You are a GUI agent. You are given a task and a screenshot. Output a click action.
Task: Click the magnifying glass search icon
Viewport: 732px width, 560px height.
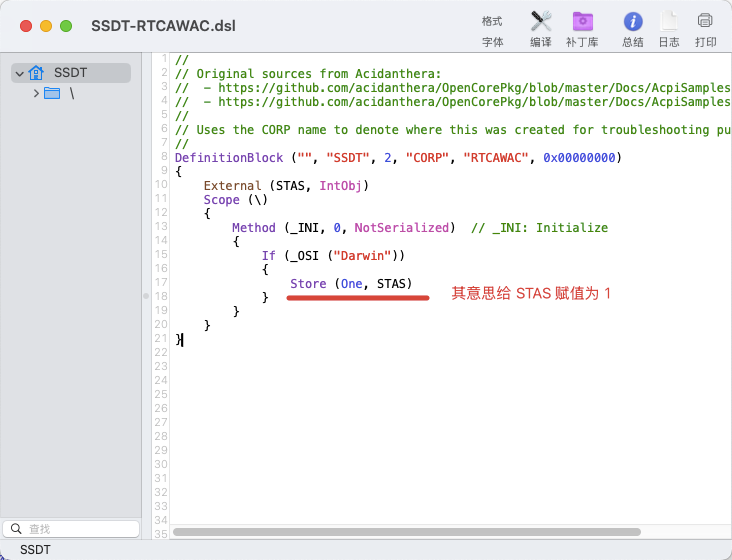(16, 529)
